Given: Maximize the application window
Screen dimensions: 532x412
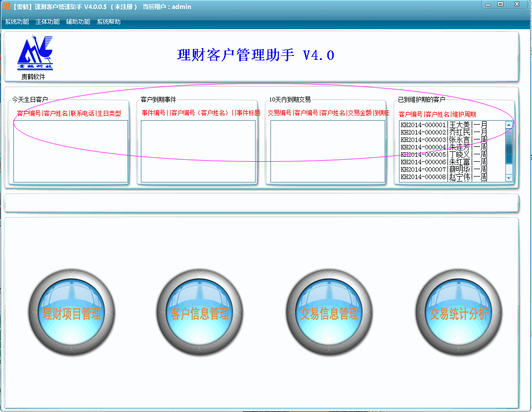Looking at the screenshot, I should pyautogui.click(x=500, y=4).
